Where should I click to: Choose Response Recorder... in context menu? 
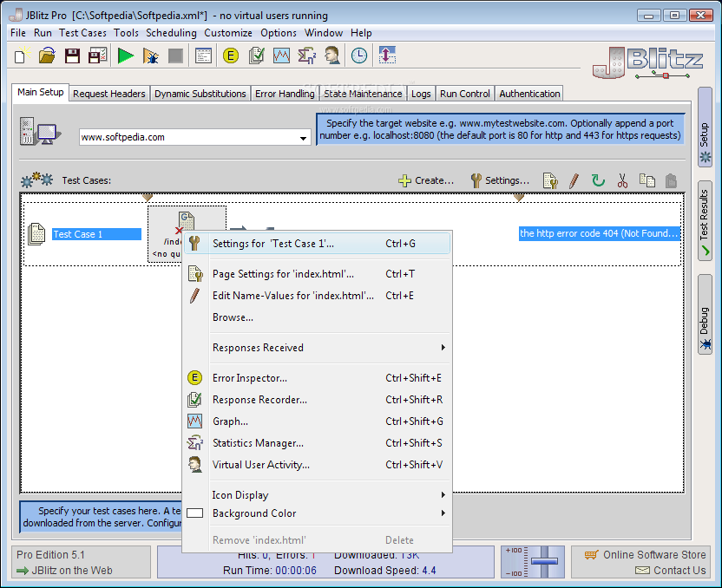[x=316, y=400]
